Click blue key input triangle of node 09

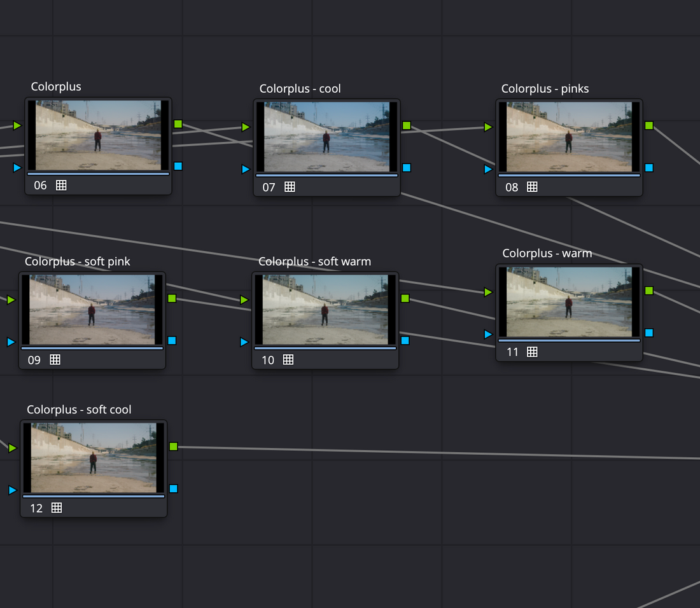click(x=11, y=342)
